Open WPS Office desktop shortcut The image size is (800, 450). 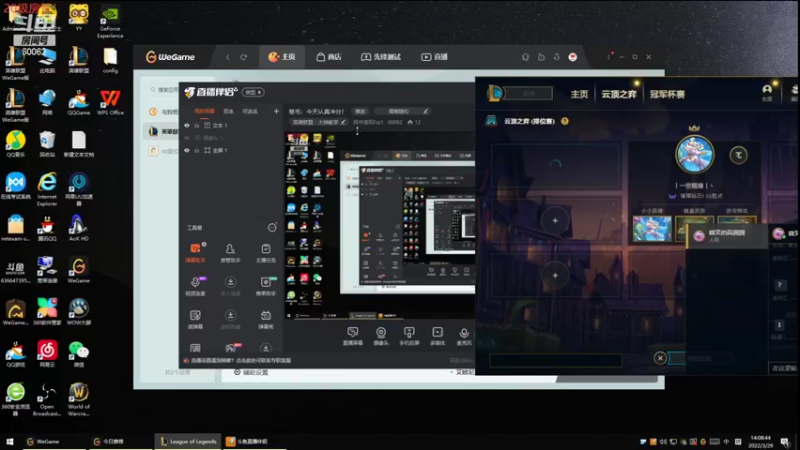pyautogui.click(x=110, y=103)
